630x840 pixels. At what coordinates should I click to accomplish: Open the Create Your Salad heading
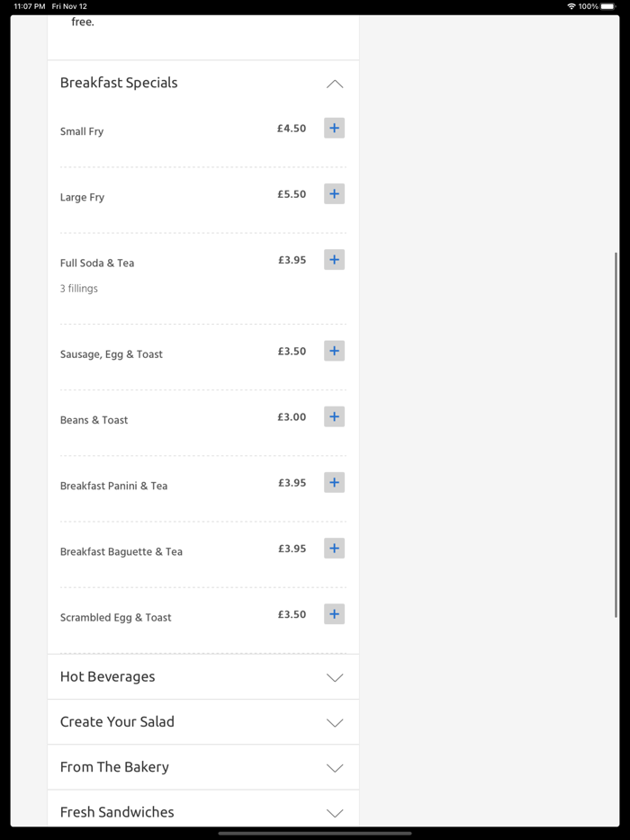(x=117, y=721)
